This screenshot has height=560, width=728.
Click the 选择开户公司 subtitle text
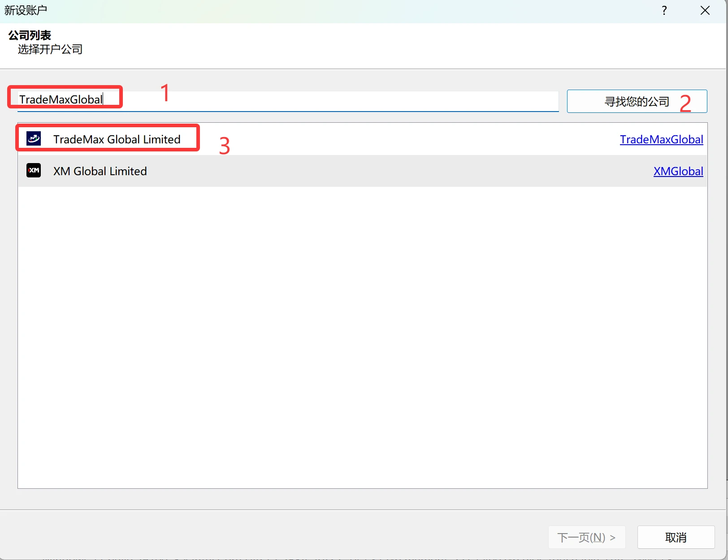(x=50, y=49)
